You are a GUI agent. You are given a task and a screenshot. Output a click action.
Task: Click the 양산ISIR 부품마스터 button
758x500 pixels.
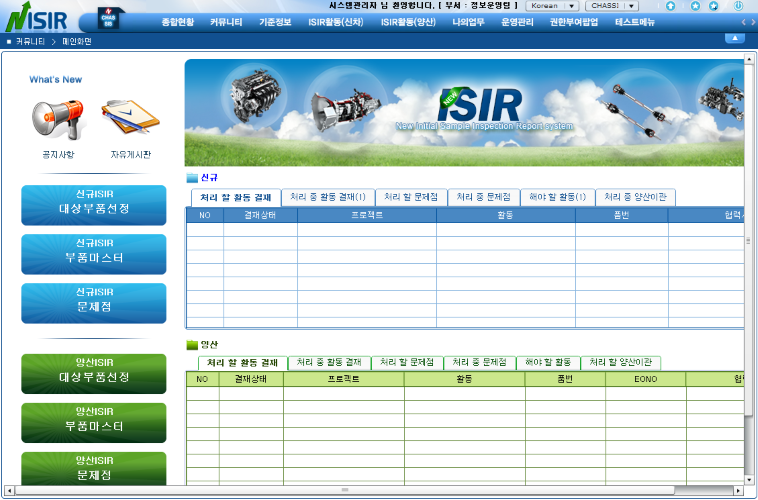pyautogui.click(x=94, y=423)
